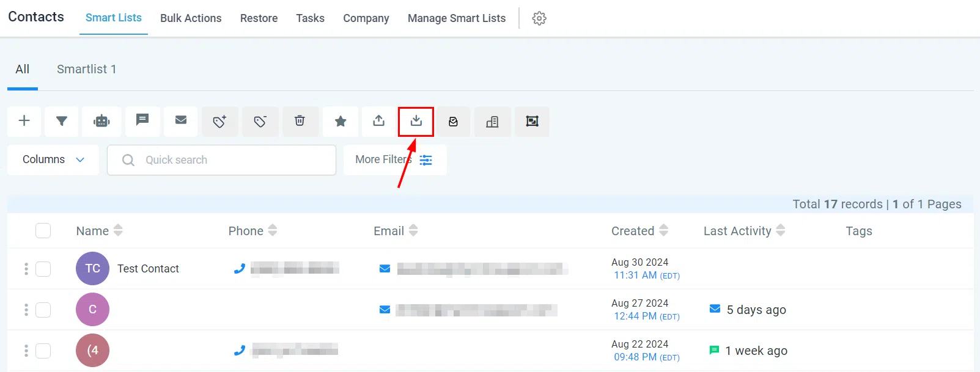Open the Tasks tab
This screenshot has width=980, height=372.
tap(311, 18)
